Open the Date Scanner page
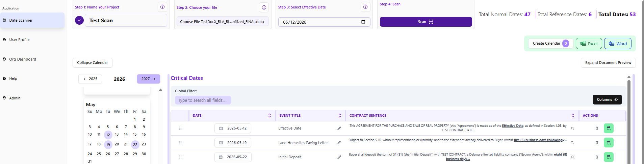 pyautogui.click(x=32, y=20)
